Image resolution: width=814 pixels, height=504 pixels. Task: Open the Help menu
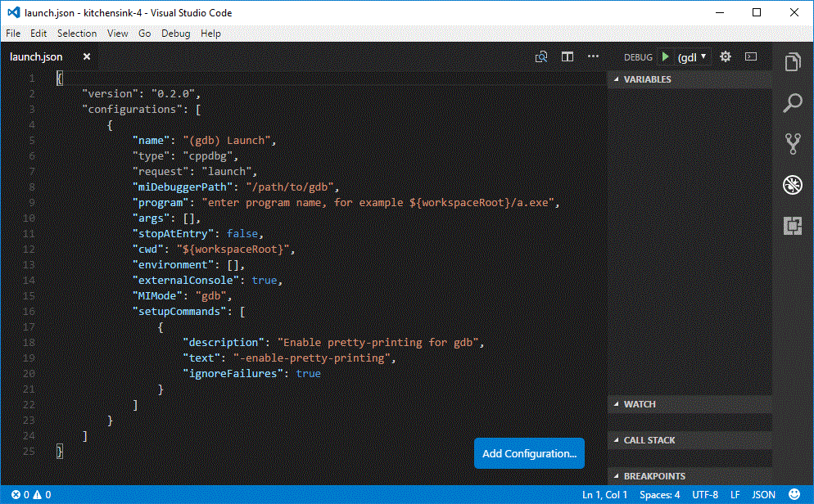coord(210,34)
